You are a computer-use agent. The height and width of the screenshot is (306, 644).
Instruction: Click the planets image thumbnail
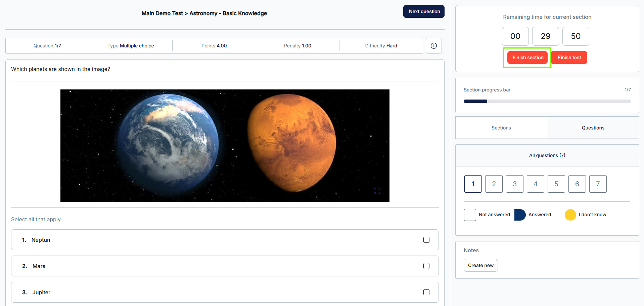point(225,146)
